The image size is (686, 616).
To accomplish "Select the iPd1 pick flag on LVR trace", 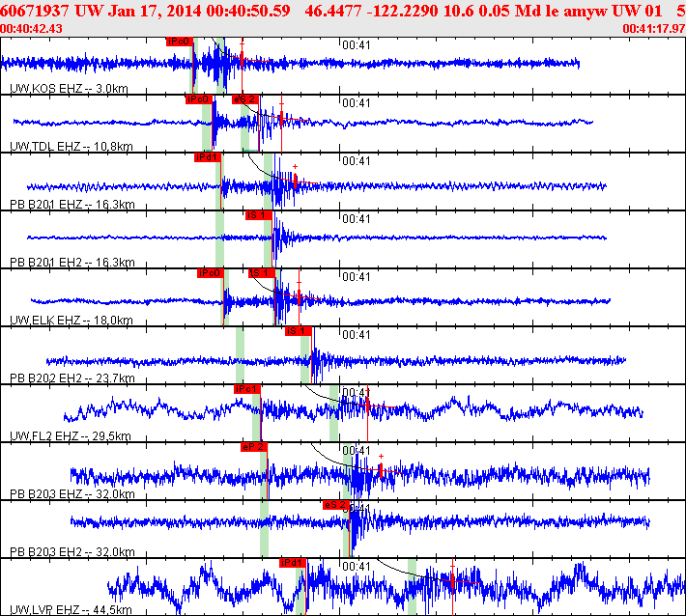I will [x=293, y=563].
